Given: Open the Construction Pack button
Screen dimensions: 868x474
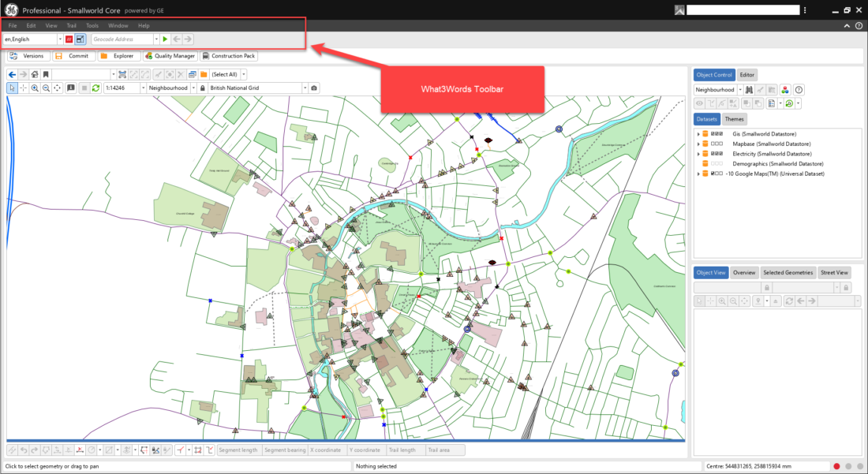Looking at the screenshot, I should [229, 56].
